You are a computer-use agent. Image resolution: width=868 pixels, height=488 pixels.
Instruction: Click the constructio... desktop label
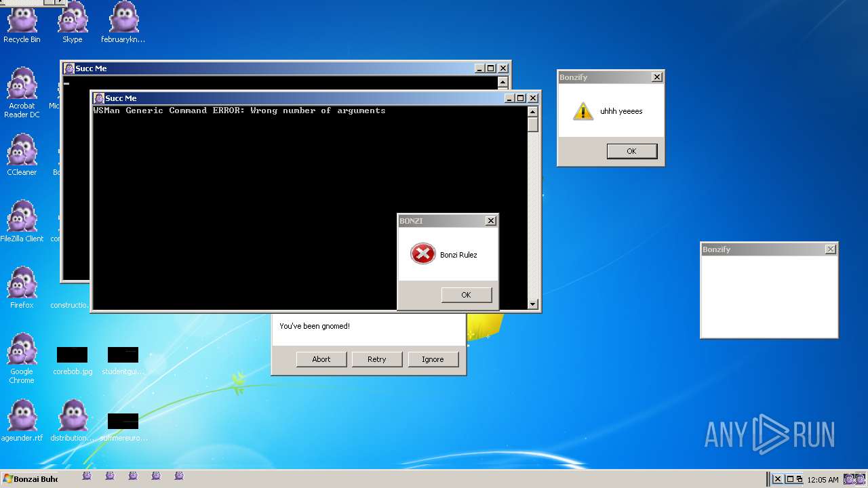[70, 305]
